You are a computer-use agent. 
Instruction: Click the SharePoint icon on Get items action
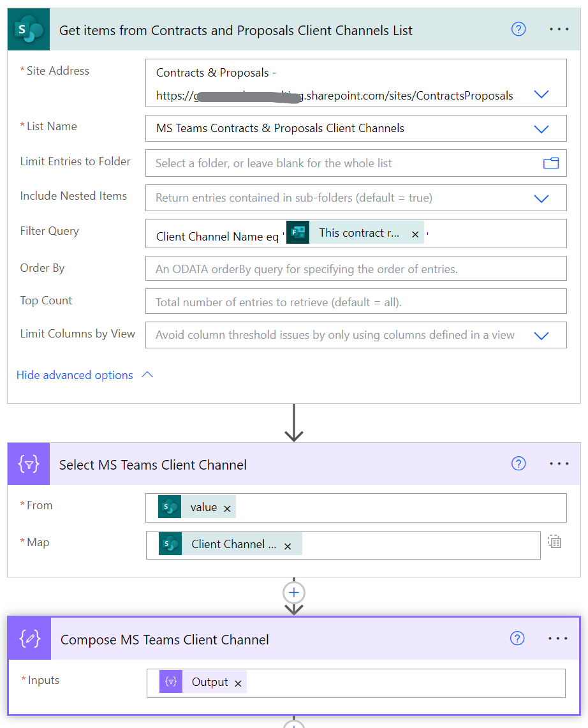pos(28,29)
